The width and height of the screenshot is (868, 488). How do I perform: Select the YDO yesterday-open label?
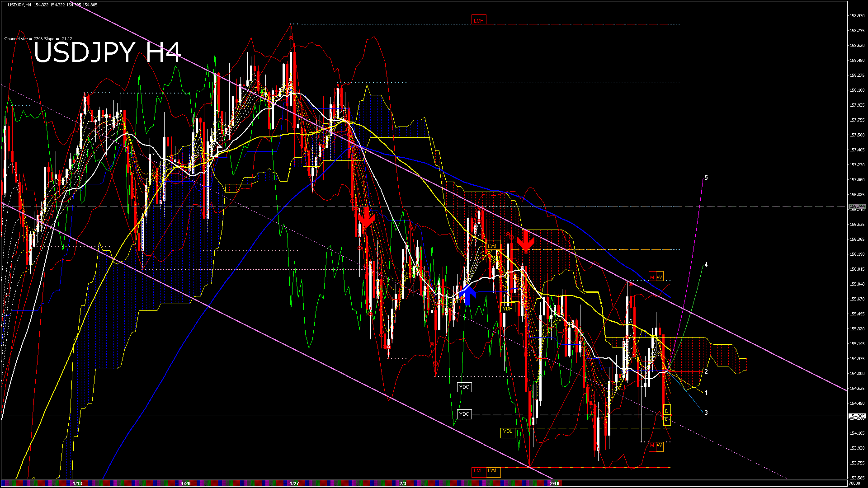pyautogui.click(x=464, y=387)
